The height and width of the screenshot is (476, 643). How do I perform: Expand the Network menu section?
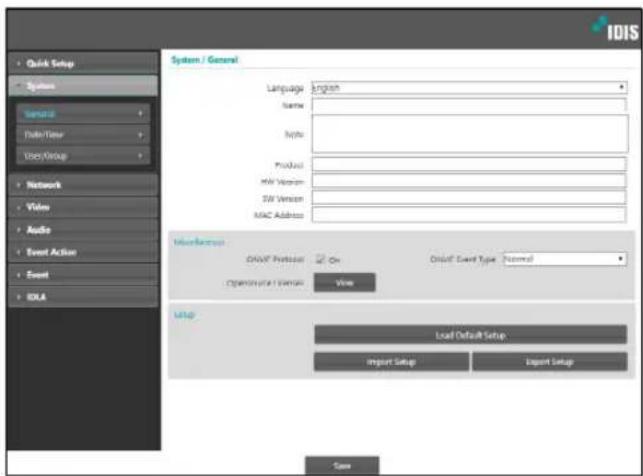(x=83, y=185)
